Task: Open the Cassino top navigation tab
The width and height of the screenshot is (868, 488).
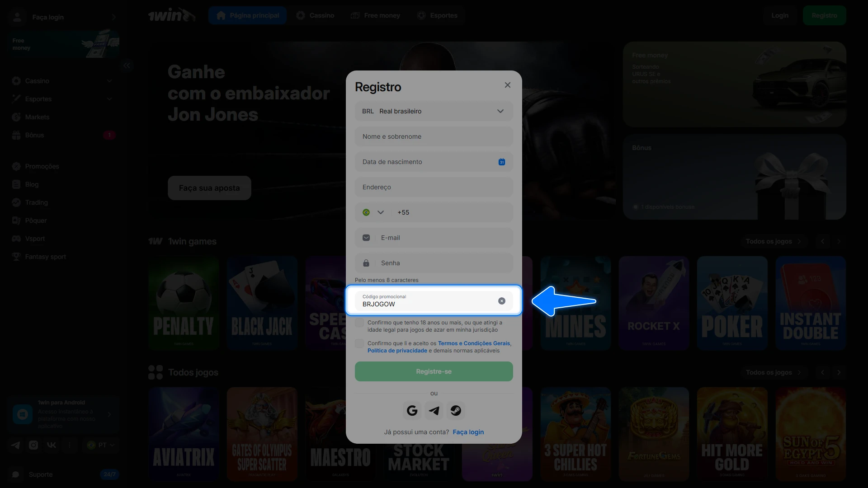Action: [315, 15]
